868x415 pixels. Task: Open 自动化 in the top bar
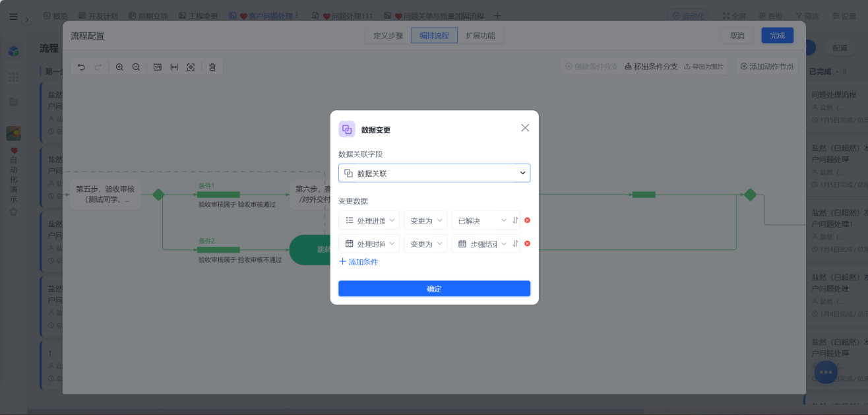coord(687,16)
